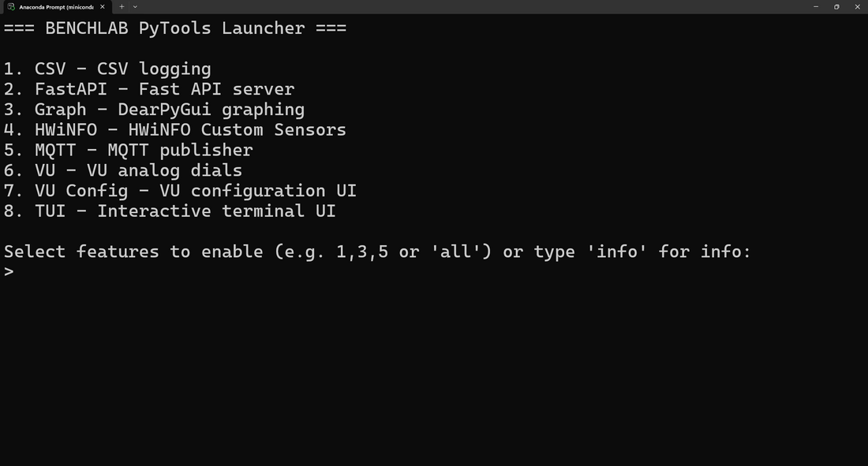Close the Anaconda Prompt tab

pyautogui.click(x=102, y=6)
